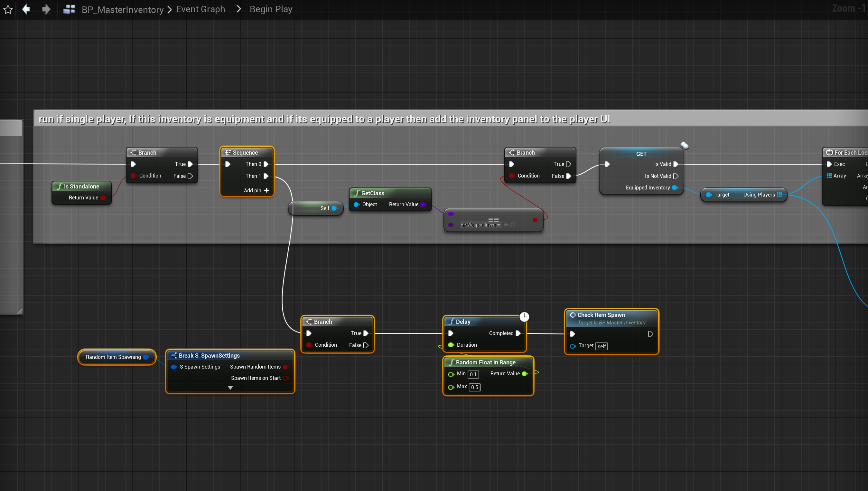Click the browse magnifier icon in the equals node

click(512, 225)
